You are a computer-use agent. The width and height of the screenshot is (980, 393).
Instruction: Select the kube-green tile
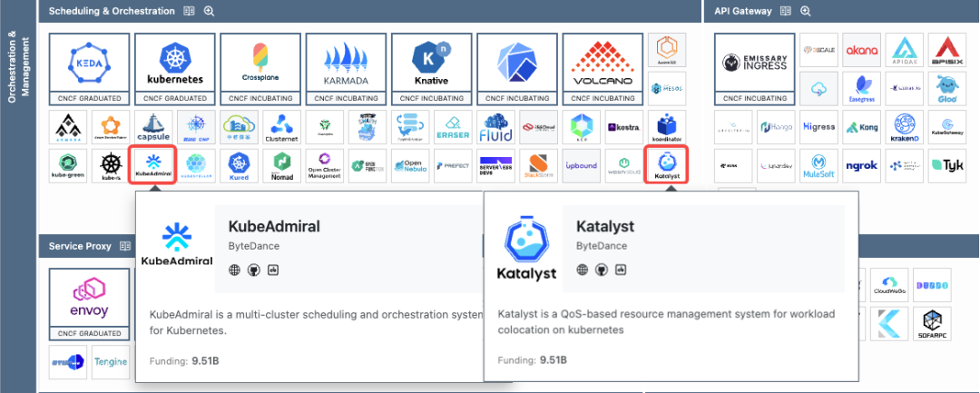pos(68,165)
